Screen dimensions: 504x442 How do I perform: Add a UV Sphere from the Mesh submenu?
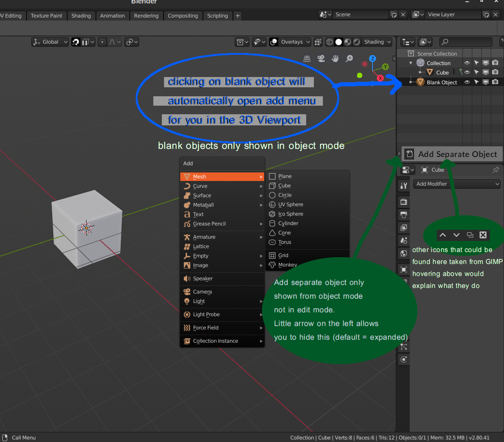tap(307, 205)
